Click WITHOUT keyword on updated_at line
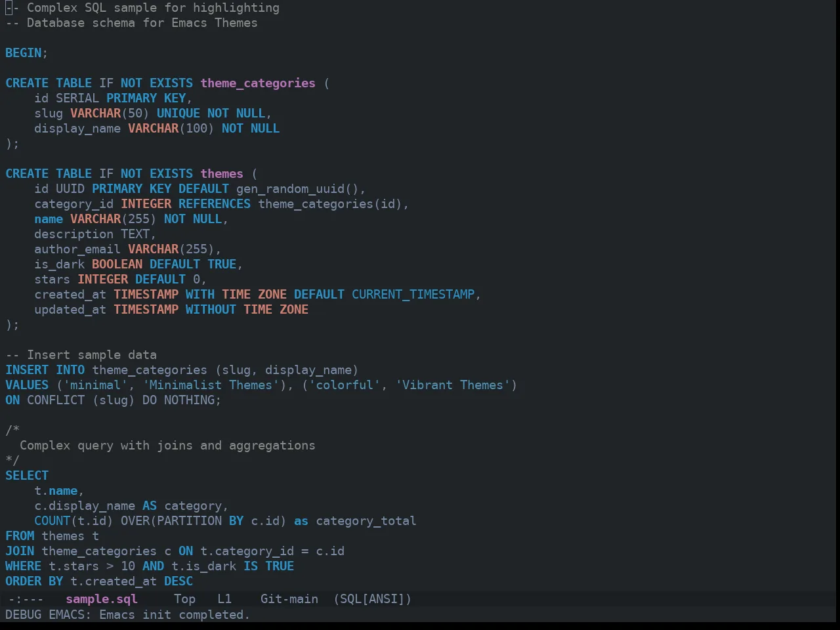 point(211,309)
